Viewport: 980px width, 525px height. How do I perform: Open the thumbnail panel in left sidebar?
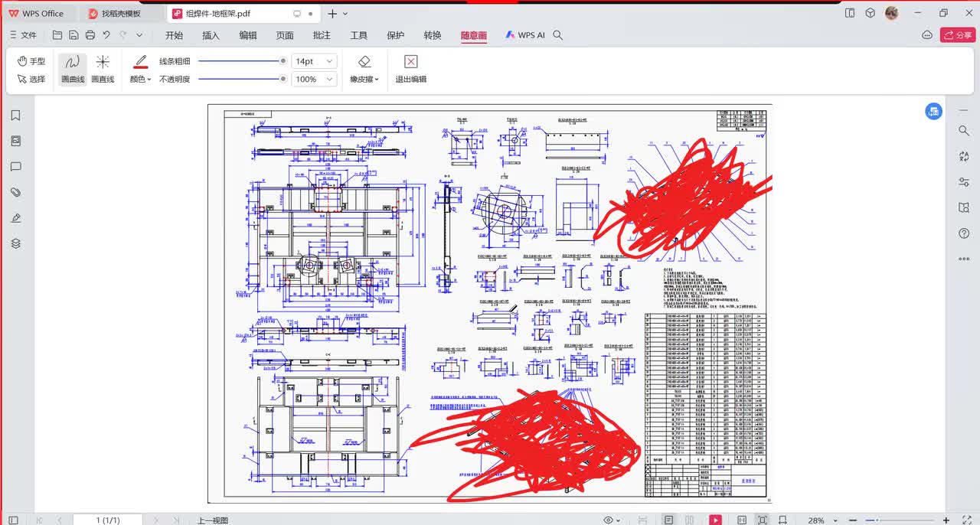(x=15, y=141)
